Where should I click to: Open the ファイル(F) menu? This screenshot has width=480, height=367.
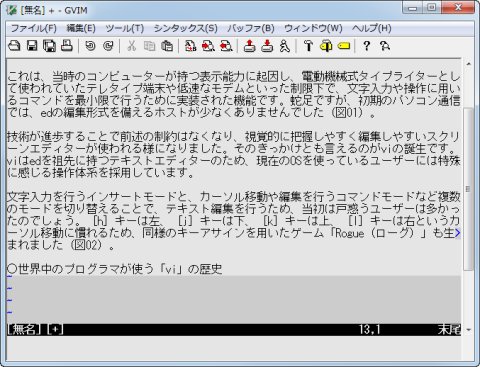pyautogui.click(x=34, y=28)
